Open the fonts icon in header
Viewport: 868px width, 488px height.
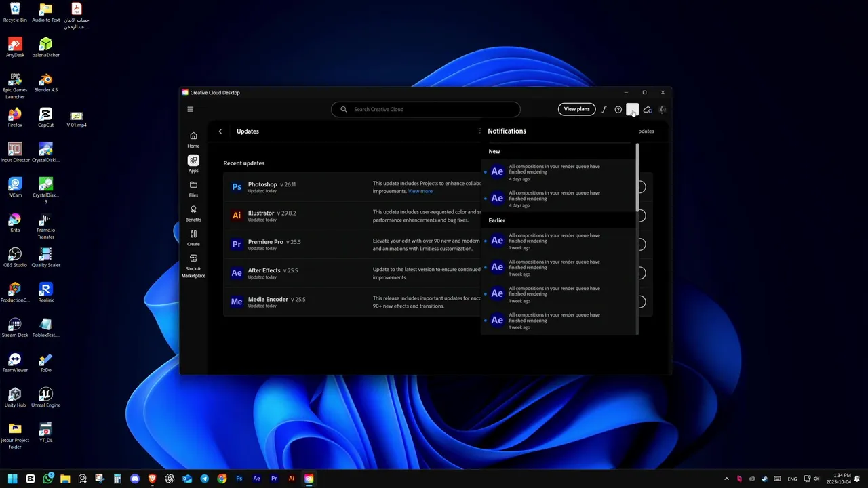click(x=604, y=109)
